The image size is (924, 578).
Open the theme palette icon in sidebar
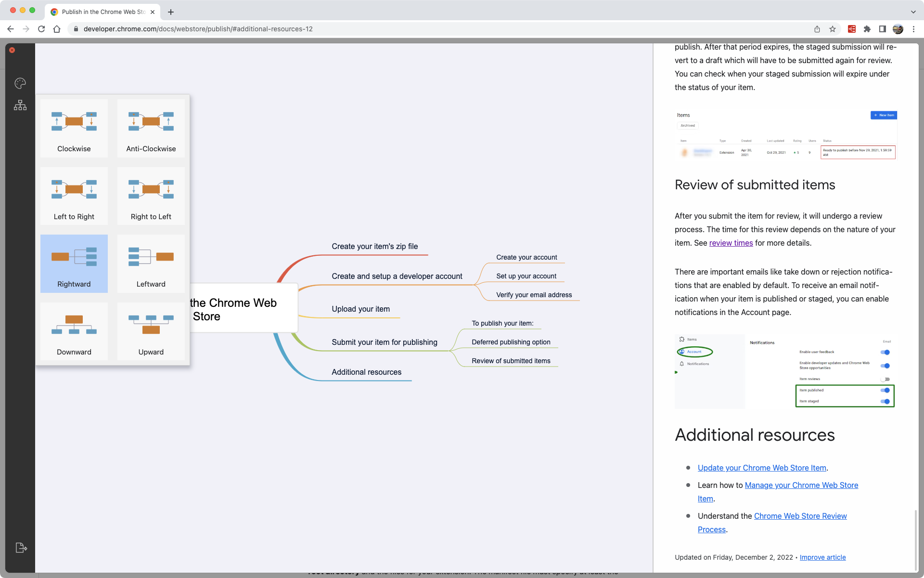[x=20, y=83]
